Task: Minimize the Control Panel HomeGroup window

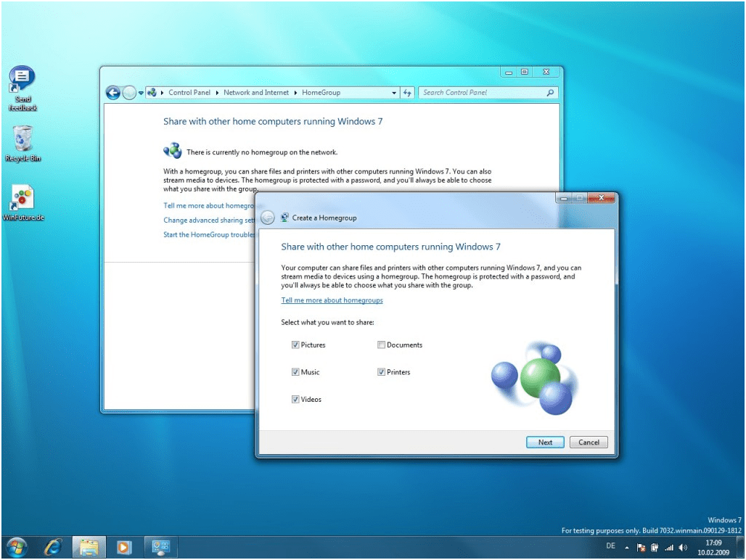Action: 509,73
